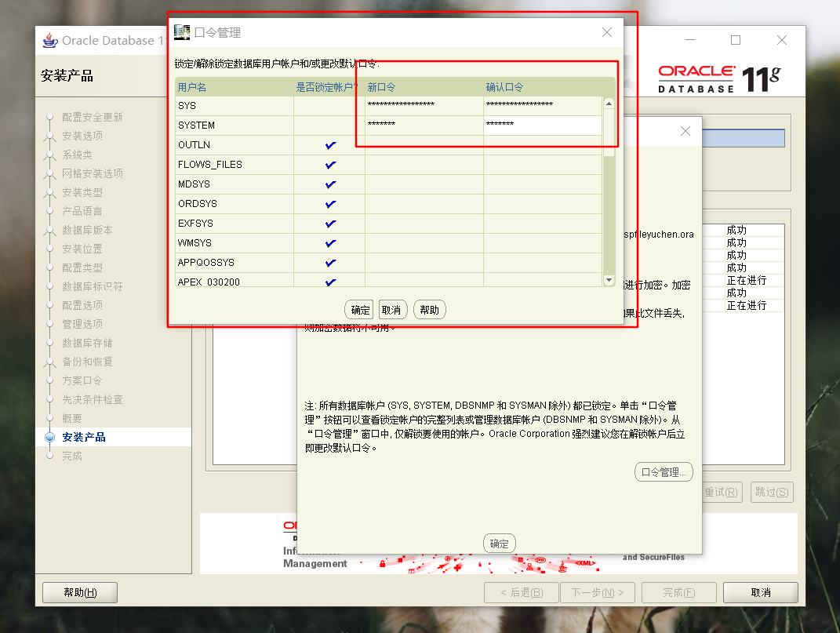The width and height of the screenshot is (840, 633).
Task: Select the ORDSYS user name
Action: click(x=197, y=204)
